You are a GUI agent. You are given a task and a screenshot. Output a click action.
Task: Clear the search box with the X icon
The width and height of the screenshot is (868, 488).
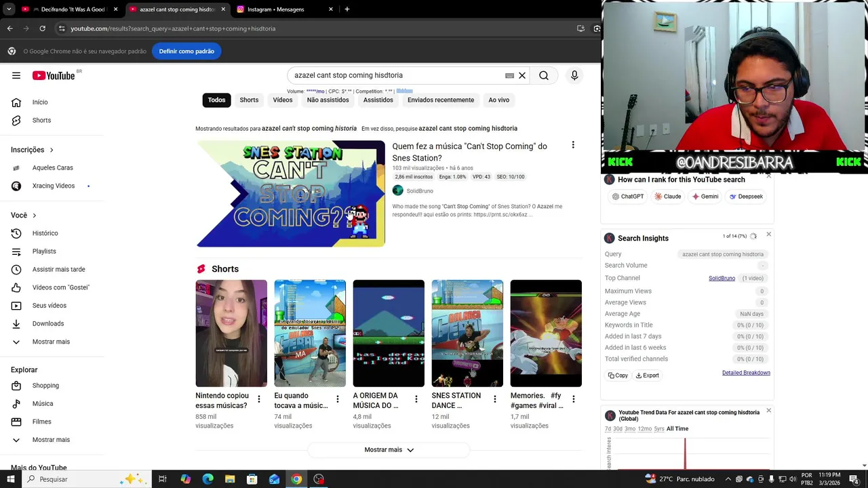[522, 75]
